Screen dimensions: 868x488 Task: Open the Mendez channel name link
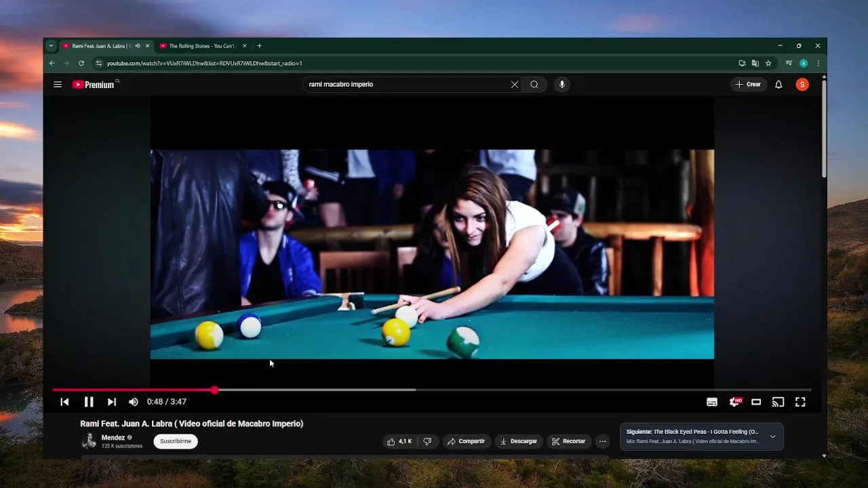click(113, 438)
